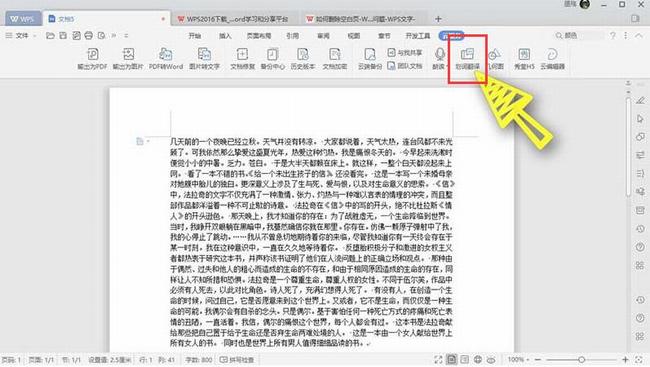Expand the 文件 menu dropdown arrow
This screenshot has height=367, width=650.
click(34, 36)
